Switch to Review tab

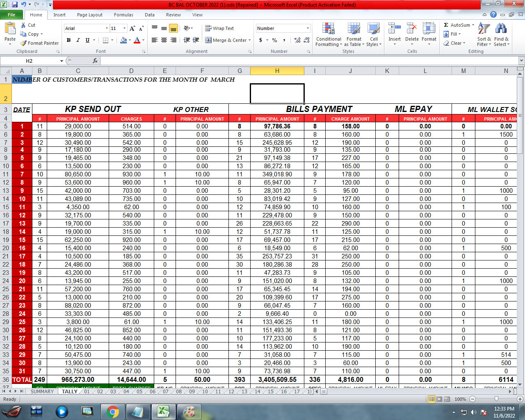173,15
